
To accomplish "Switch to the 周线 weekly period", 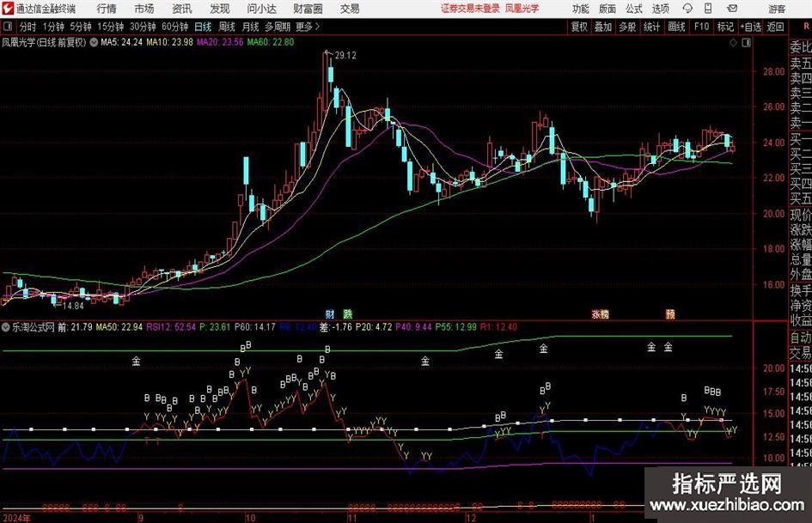I will click(227, 27).
